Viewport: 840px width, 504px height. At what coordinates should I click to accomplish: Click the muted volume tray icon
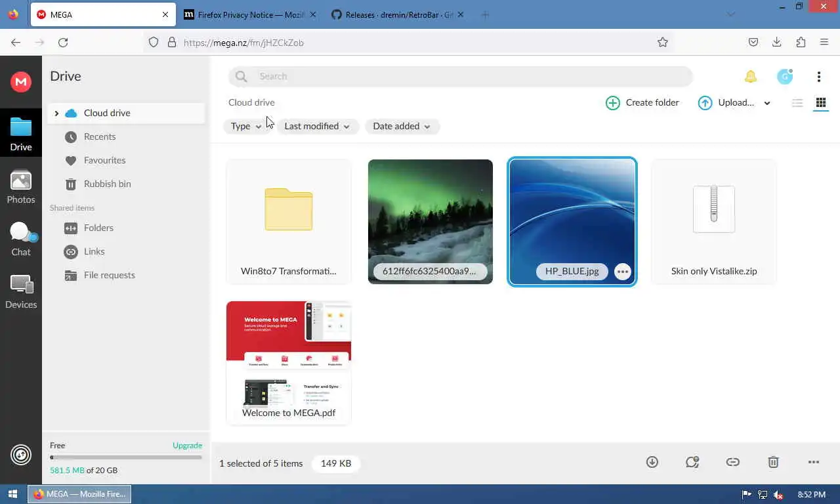pyautogui.click(x=778, y=495)
